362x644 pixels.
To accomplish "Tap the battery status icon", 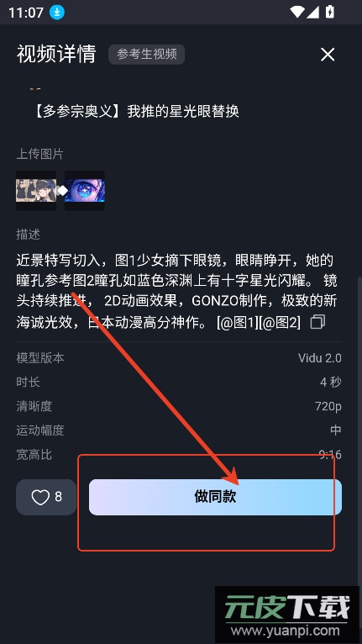I will [x=329, y=12].
